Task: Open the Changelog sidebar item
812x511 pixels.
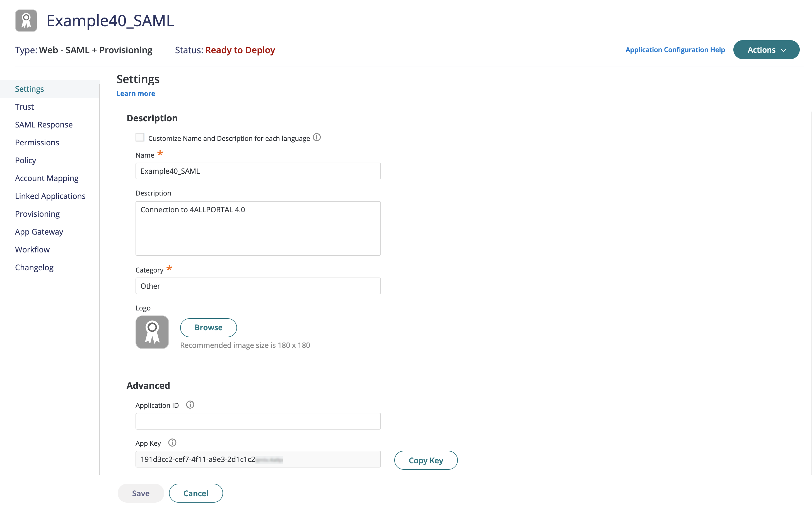Action: tap(34, 267)
